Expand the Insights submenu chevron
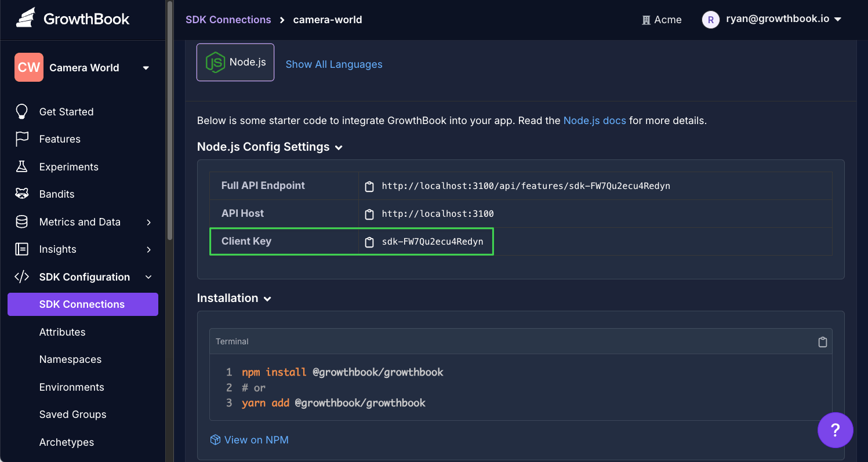Viewport: 868px width, 462px height. point(149,249)
